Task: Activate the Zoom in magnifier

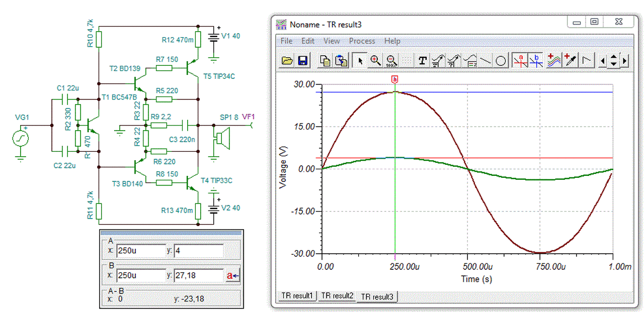Action: click(x=375, y=61)
